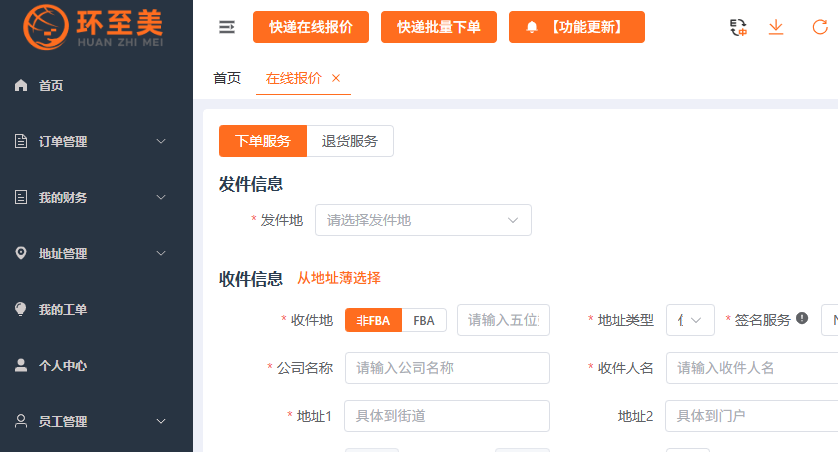The width and height of the screenshot is (838, 452).
Task: Switch to the 首页 tab
Action: point(227,78)
